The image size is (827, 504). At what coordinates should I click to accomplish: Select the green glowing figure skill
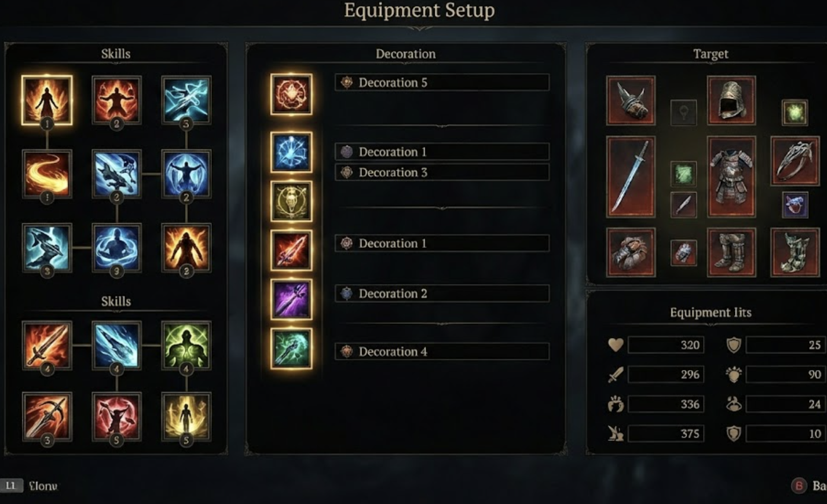[186, 345]
